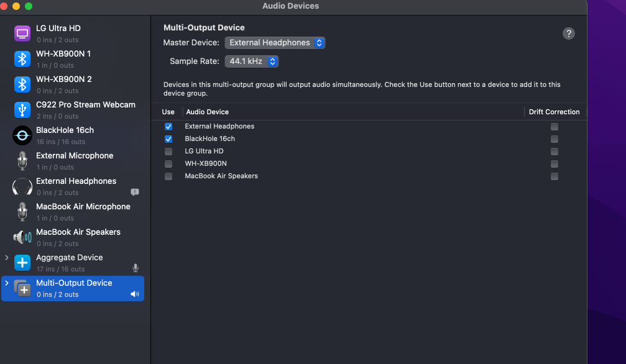Image resolution: width=626 pixels, height=364 pixels.
Task: Expand the Aggregate Device subdevices
Action: tap(7, 257)
